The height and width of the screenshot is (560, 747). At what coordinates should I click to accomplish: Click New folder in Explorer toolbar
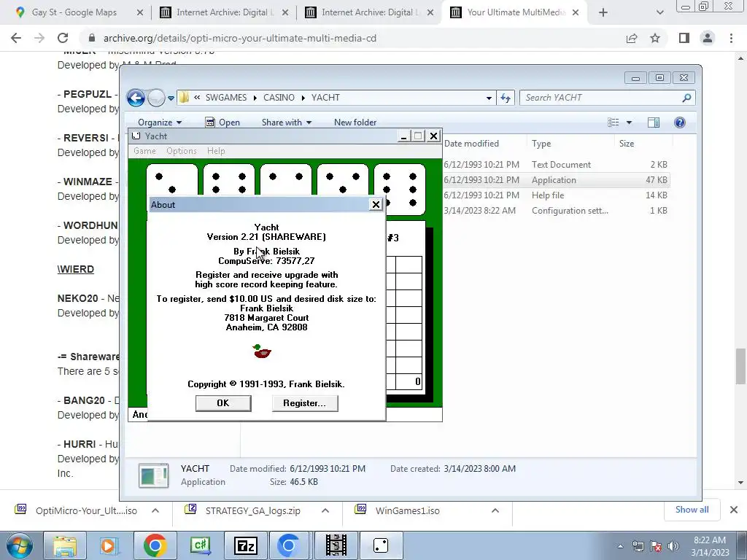(355, 122)
